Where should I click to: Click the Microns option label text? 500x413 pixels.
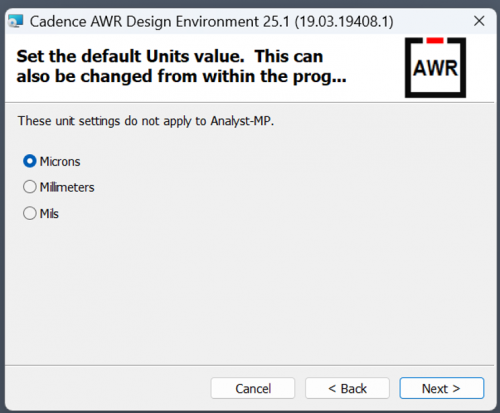tap(60, 162)
